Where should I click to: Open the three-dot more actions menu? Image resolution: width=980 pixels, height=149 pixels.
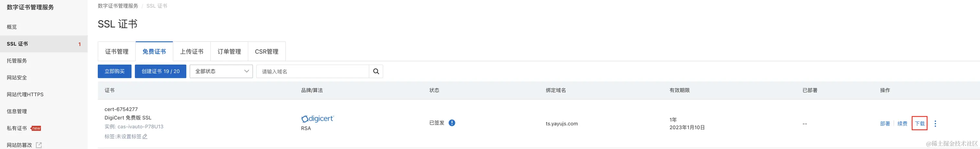pyautogui.click(x=935, y=123)
